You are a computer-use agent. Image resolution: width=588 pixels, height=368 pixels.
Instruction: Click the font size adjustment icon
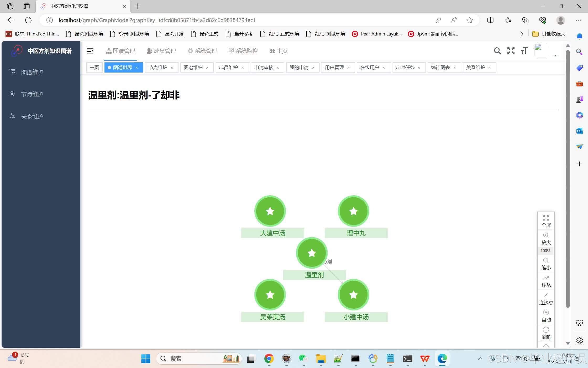[524, 51]
